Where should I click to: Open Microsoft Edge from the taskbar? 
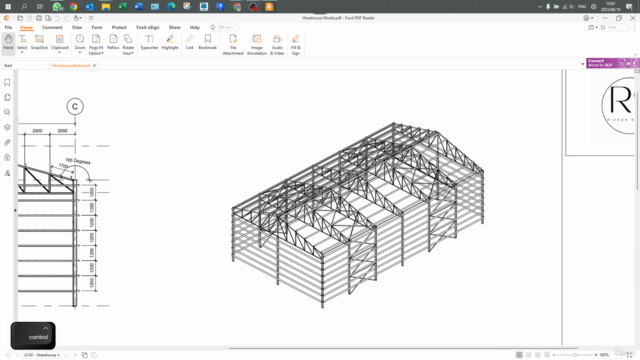point(171,7)
